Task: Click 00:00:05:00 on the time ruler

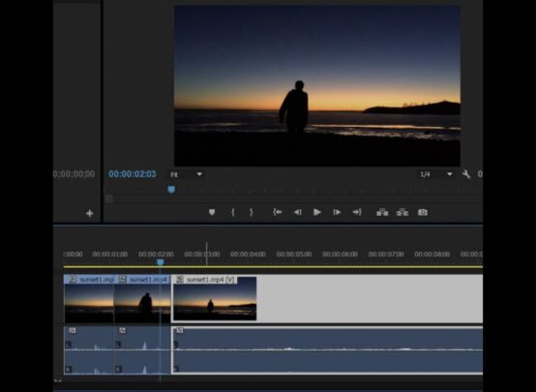Action: (x=294, y=255)
